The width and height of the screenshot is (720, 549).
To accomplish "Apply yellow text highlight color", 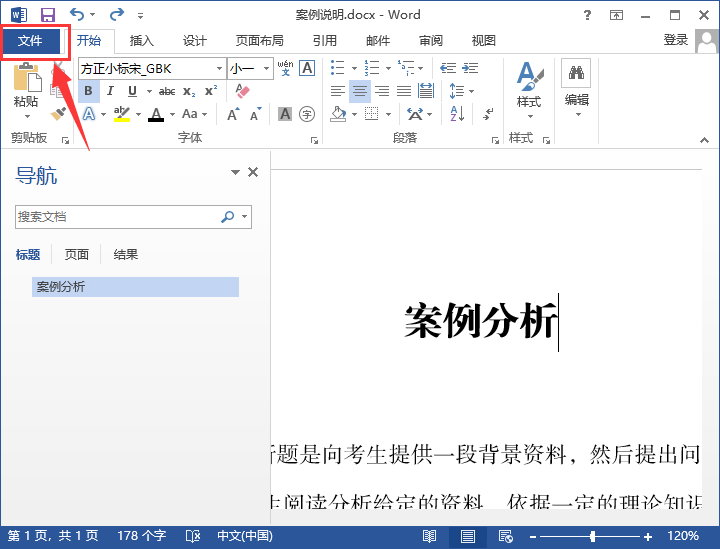I will [122, 113].
